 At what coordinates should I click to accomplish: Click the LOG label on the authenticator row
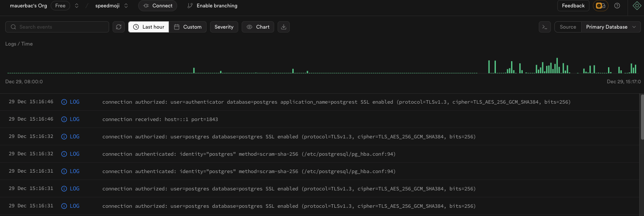74,102
